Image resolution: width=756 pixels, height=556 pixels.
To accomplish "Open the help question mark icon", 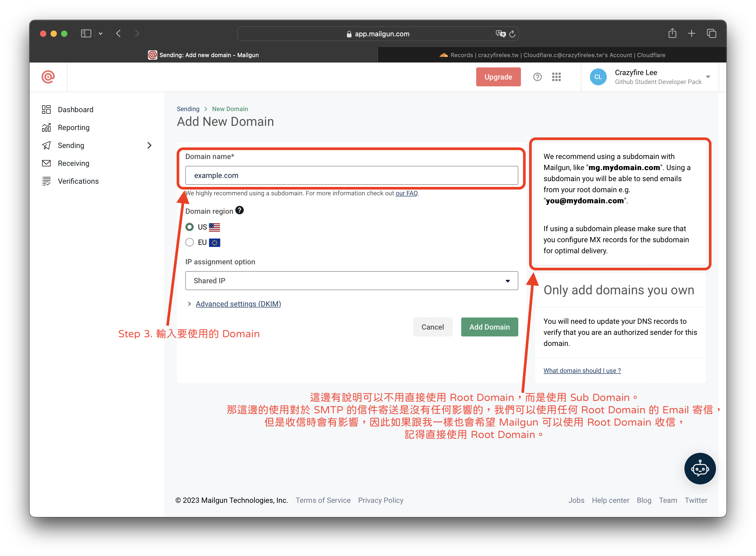I will [537, 77].
